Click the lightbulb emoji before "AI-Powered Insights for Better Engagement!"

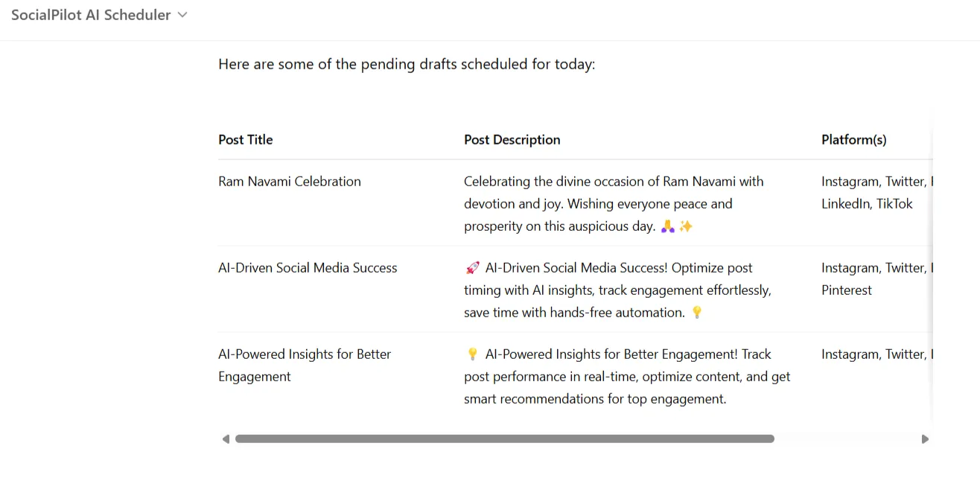472,354
